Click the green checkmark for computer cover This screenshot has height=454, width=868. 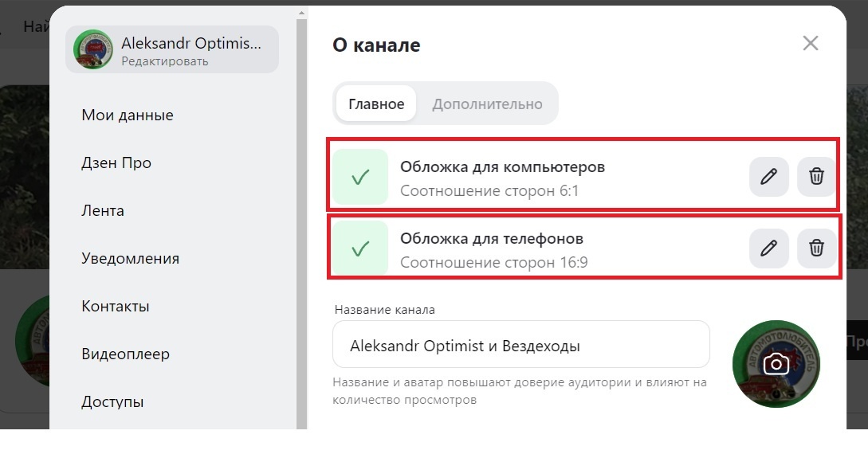(360, 177)
